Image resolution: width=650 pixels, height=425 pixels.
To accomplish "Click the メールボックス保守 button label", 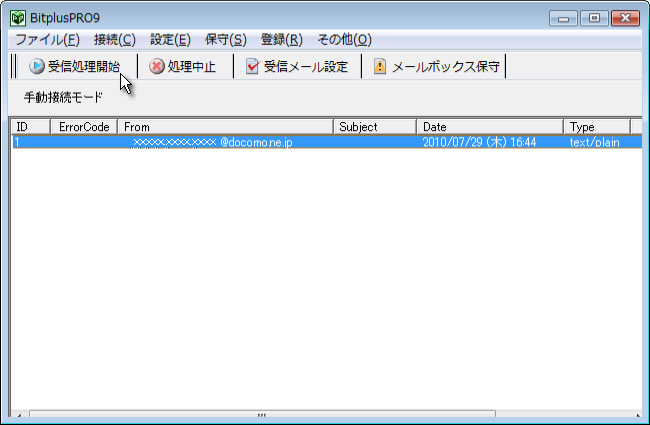I will click(x=446, y=66).
